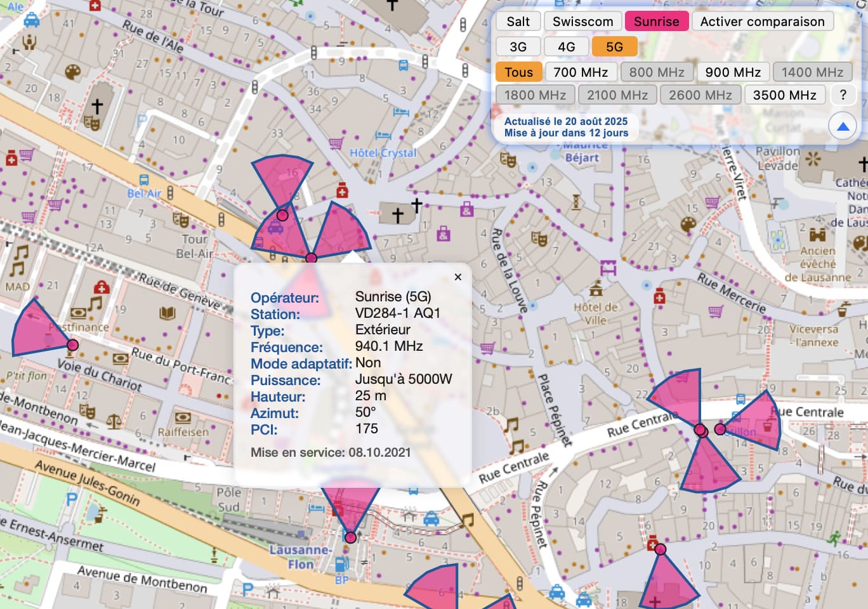Deselect the Sunrise operator filter
Screen dimensions: 868x609
(656, 22)
